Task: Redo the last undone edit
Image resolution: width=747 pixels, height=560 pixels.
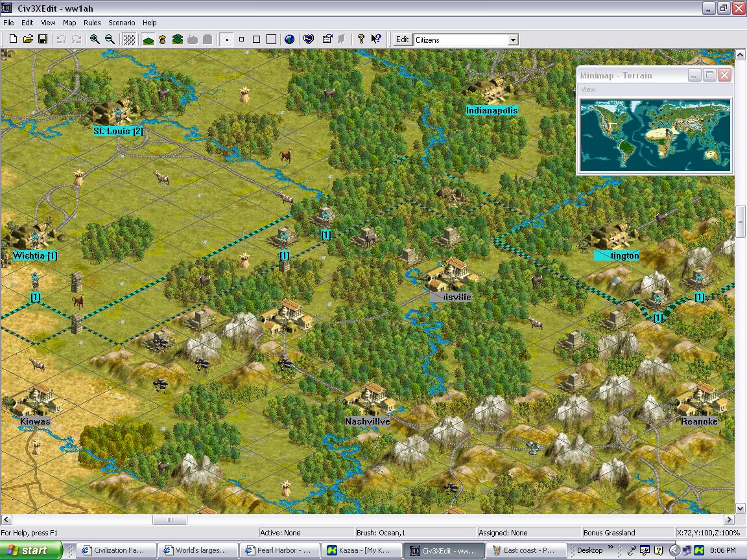Action: pyautogui.click(x=77, y=40)
